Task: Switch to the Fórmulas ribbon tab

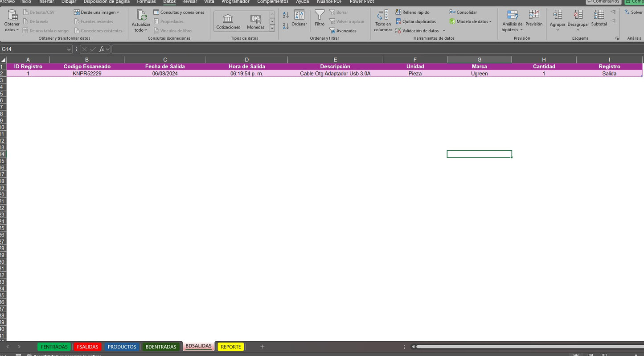Action: tap(146, 2)
